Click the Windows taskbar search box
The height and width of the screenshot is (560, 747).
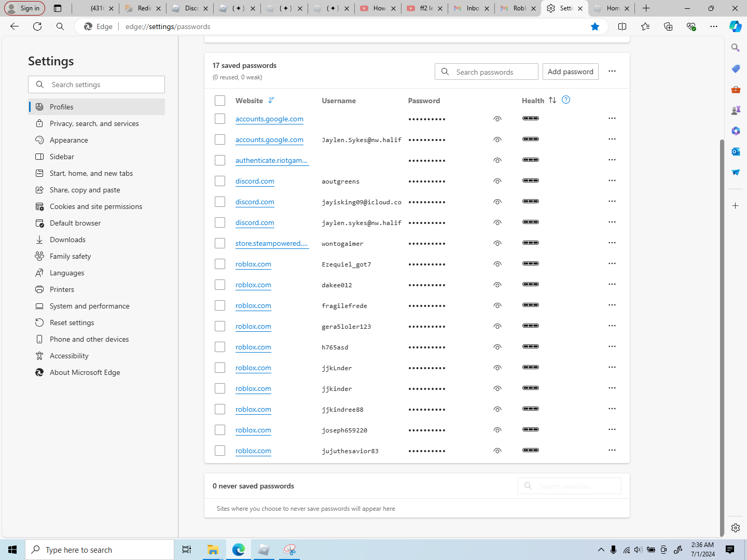[100, 550]
